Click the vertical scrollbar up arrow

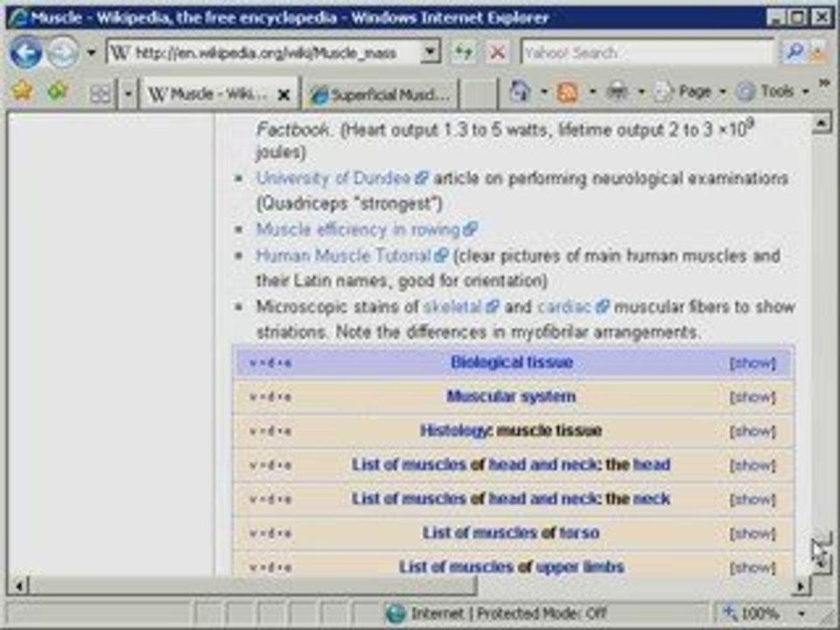(822, 123)
